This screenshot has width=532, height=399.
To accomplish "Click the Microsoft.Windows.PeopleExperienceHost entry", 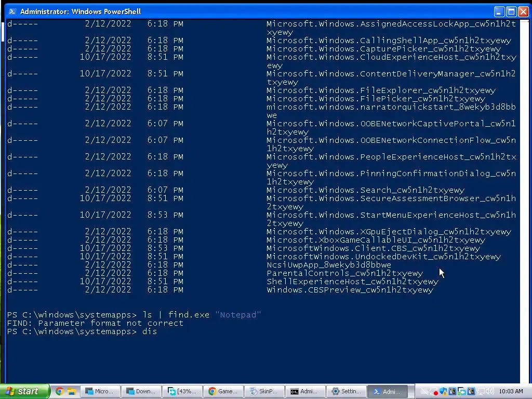I will click(x=391, y=161).
